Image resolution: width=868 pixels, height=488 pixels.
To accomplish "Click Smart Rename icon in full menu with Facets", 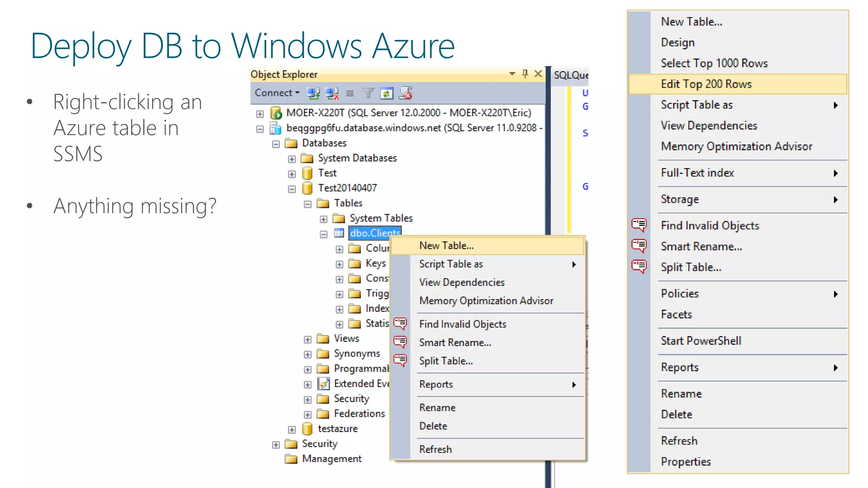I will click(639, 246).
